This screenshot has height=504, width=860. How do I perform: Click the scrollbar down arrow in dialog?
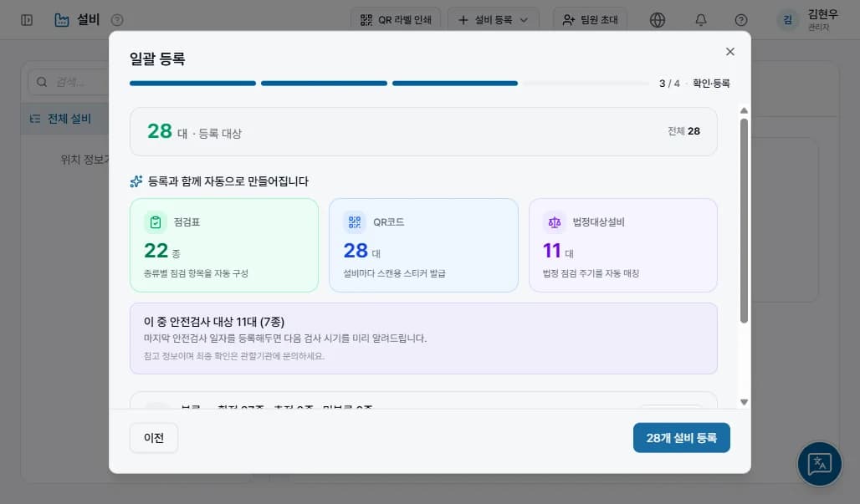[744, 402]
